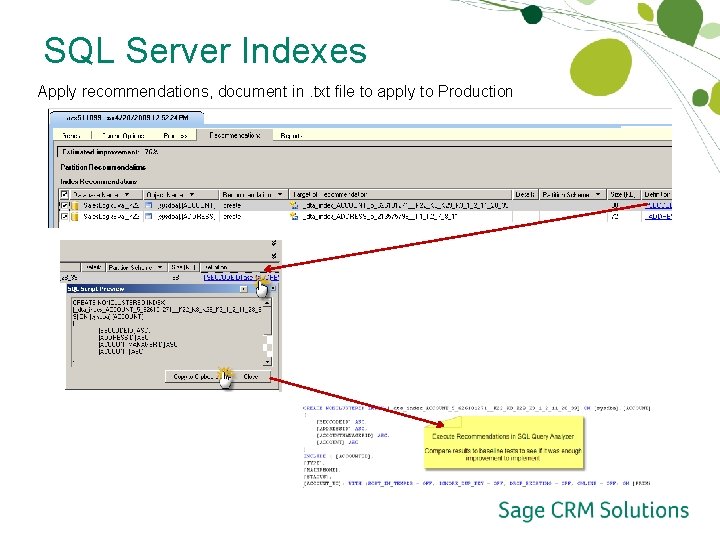This screenshot has height=540, width=720.
Task: Open the Database Name column filter dropdown
Action: coord(127,195)
